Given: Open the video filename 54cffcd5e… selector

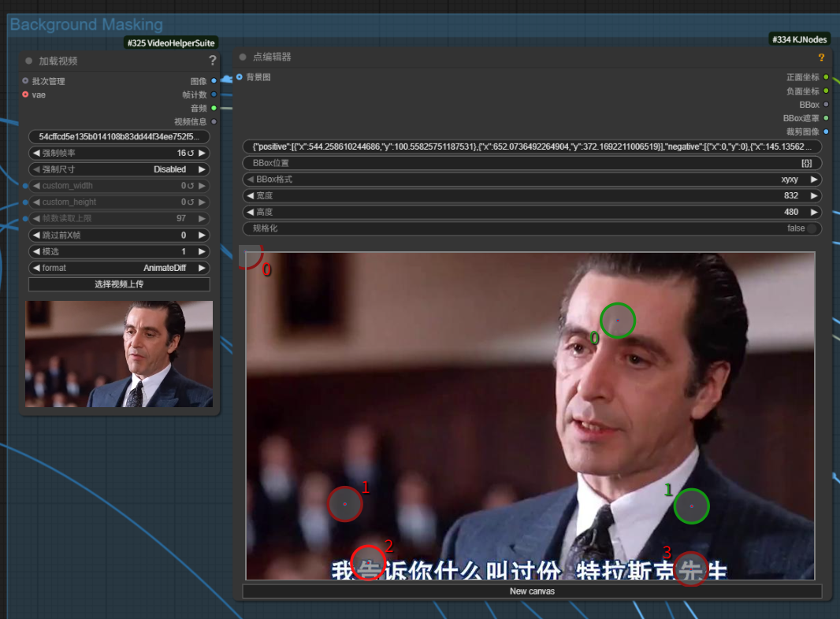Looking at the screenshot, I should [x=119, y=136].
